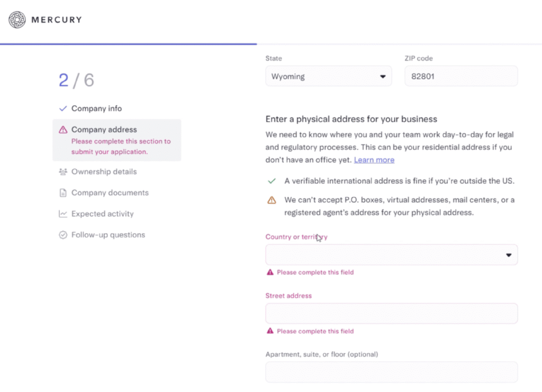This screenshot has width=542, height=392.
Task: Open the Learn more link
Action: pyautogui.click(x=374, y=160)
